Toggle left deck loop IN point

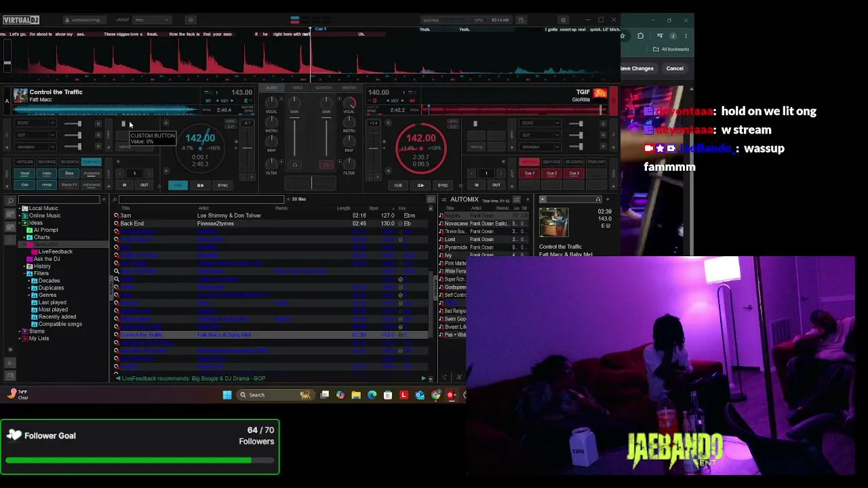(x=124, y=185)
